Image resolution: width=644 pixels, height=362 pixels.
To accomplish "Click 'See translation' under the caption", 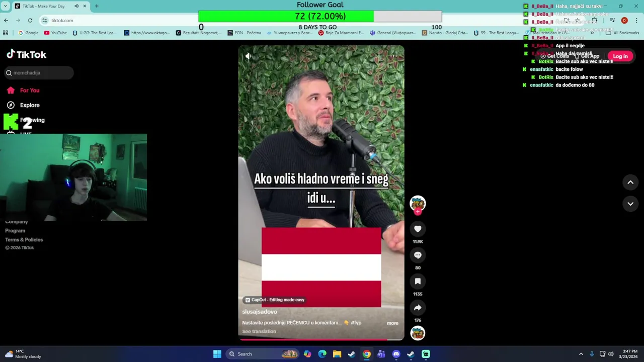I will pos(259,331).
